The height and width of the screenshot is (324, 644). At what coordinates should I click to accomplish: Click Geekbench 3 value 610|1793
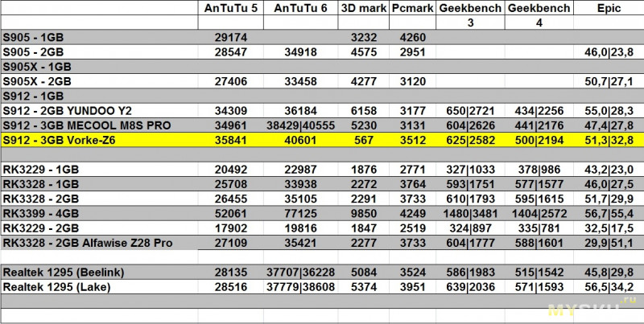click(x=470, y=199)
